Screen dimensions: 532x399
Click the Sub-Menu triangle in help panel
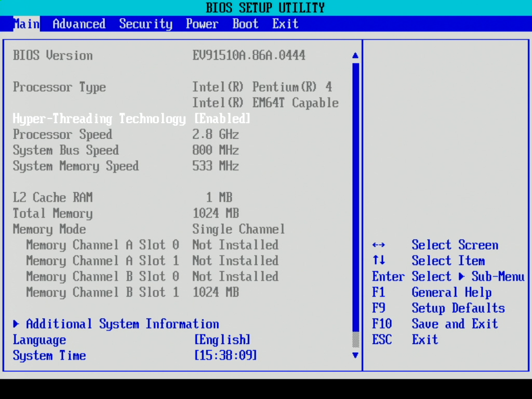(461, 277)
